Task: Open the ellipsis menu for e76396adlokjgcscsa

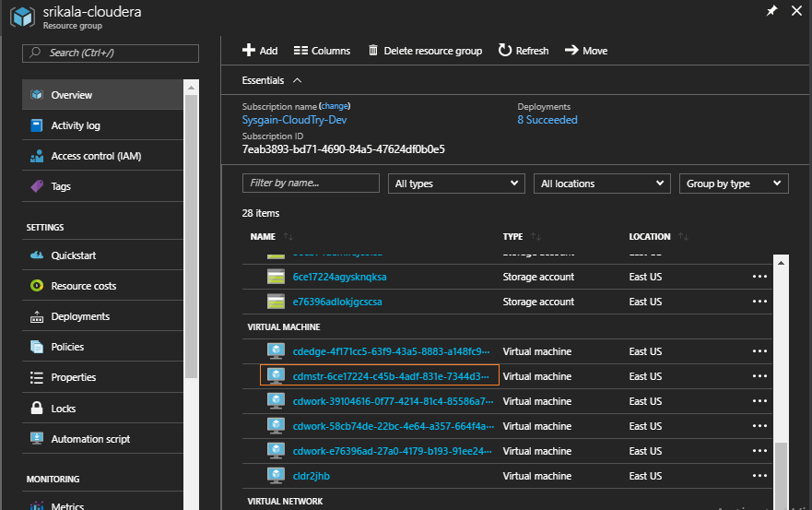Action: 759,302
